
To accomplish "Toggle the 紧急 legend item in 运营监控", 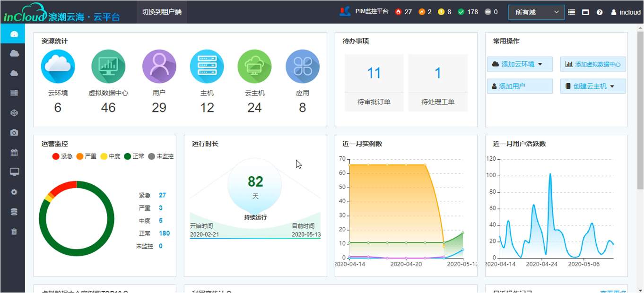I will click(62, 156).
